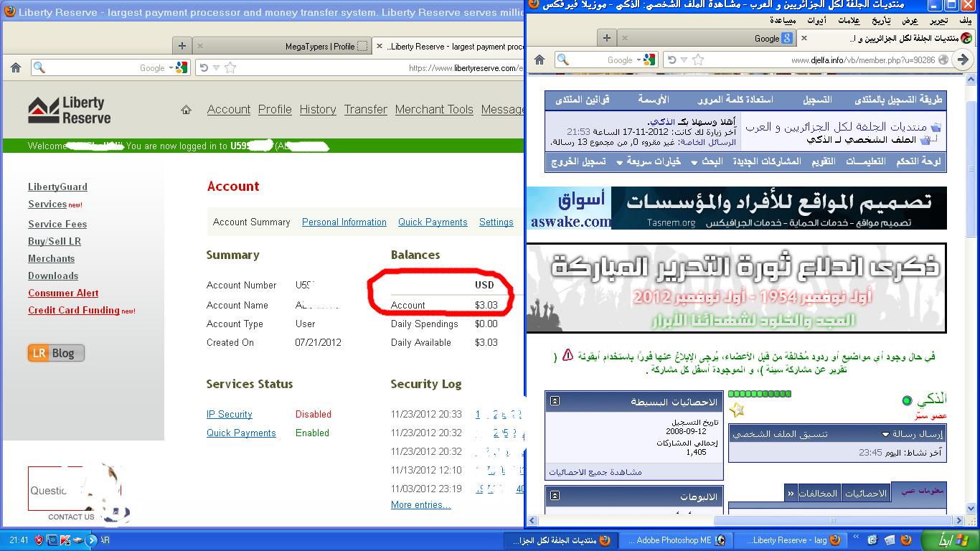This screenshot has width=980, height=551.
Task: Open history dropdown in Liberty Reserve address bar
Action: [x=216, y=68]
